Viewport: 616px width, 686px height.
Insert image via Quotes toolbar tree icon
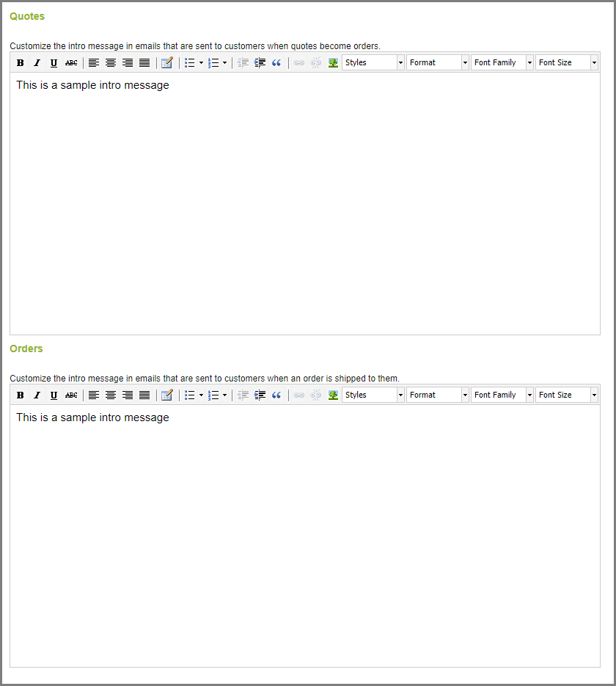point(333,62)
